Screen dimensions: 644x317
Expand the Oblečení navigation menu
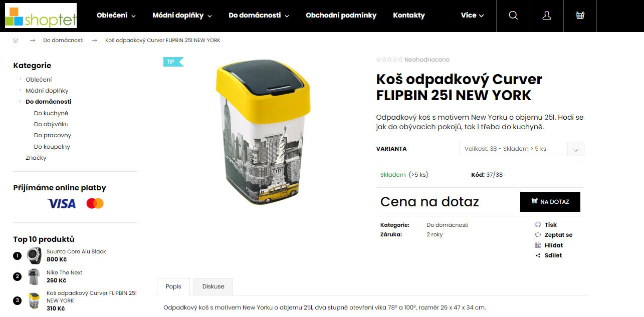[x=116, y=16]
